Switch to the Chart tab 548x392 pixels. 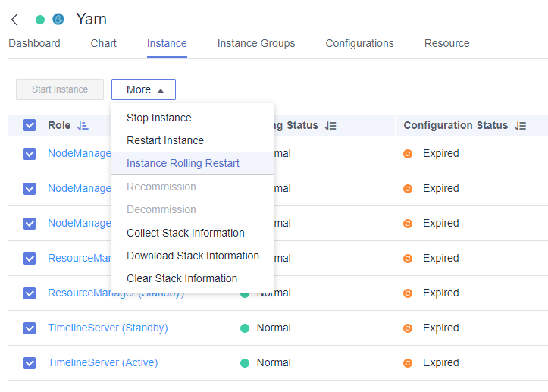click(x=103, y=43)
